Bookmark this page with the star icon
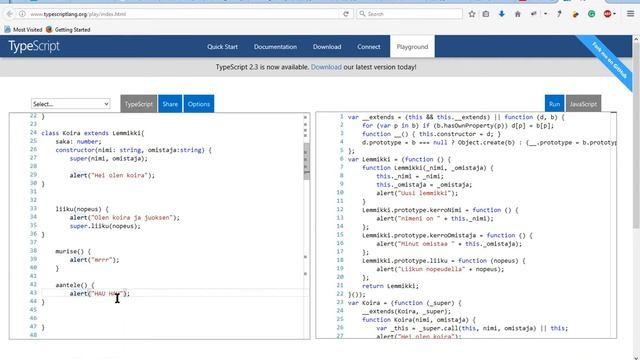640x360 pixels. (x=472, y=14)
